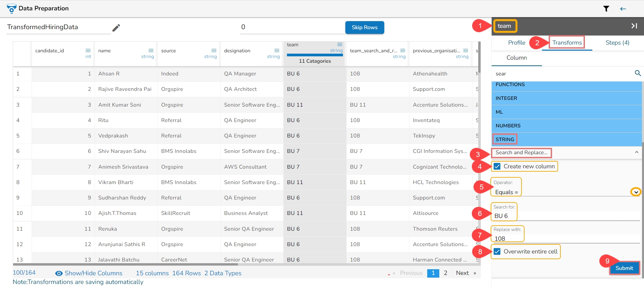Click the 'Vedprakash' name cell
The height and width of the screenshot is (289, 644).
coord(113,136)
